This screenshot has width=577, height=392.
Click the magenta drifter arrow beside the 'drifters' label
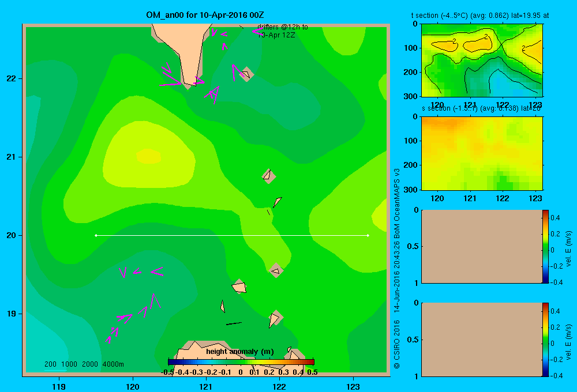point(257,32)
